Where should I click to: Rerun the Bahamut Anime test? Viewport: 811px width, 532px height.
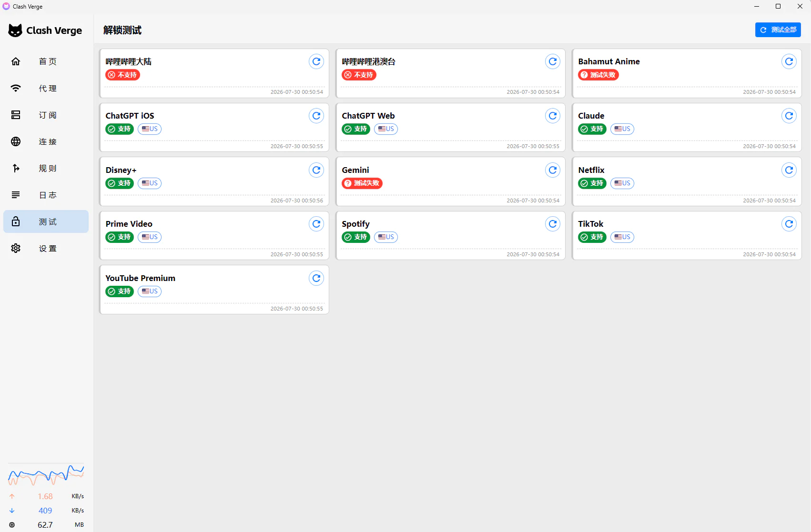coord(789,61)
